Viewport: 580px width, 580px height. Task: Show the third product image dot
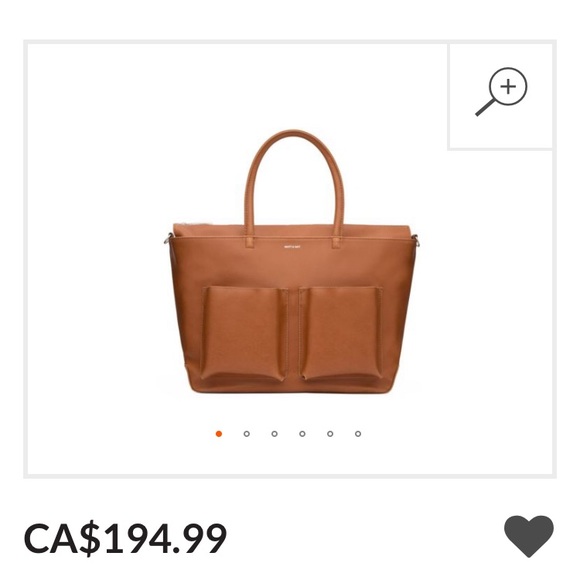(274, 434)
